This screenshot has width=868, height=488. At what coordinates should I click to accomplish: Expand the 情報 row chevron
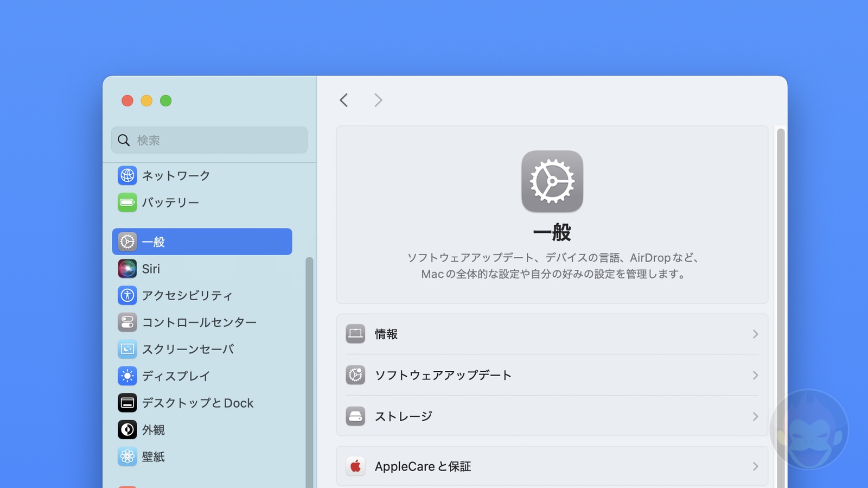click(x=755, y=334)
